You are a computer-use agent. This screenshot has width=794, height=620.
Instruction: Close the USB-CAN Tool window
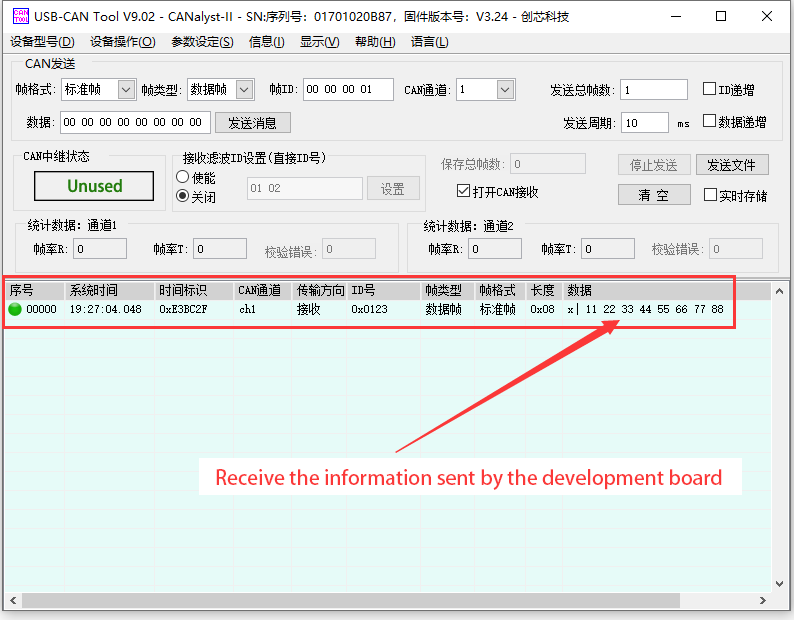click(767, 16)
